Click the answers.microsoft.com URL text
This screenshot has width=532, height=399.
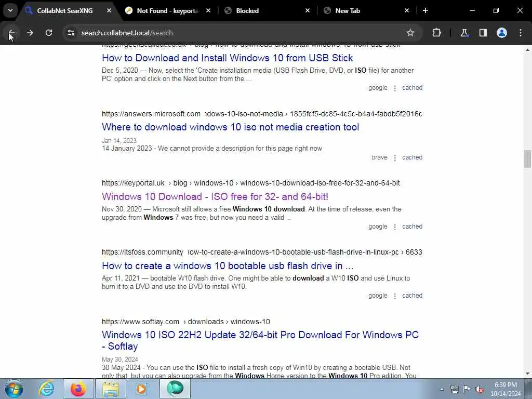(151, 114)
